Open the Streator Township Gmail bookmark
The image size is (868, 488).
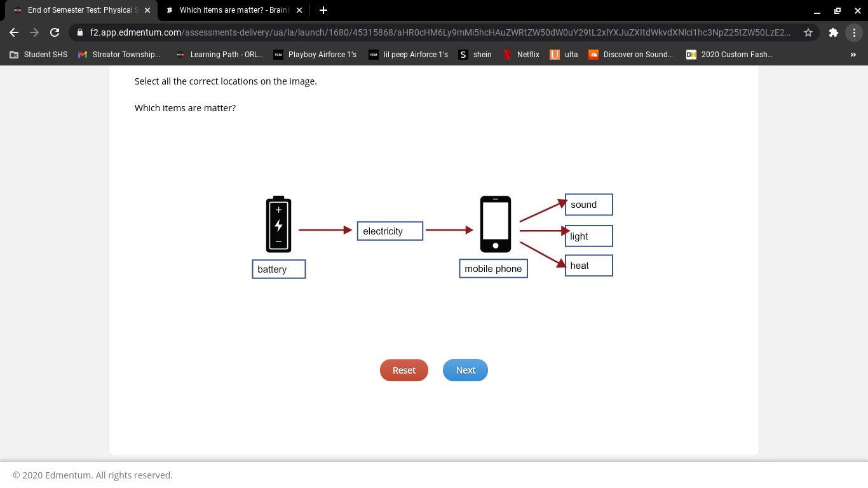[119, 55]
